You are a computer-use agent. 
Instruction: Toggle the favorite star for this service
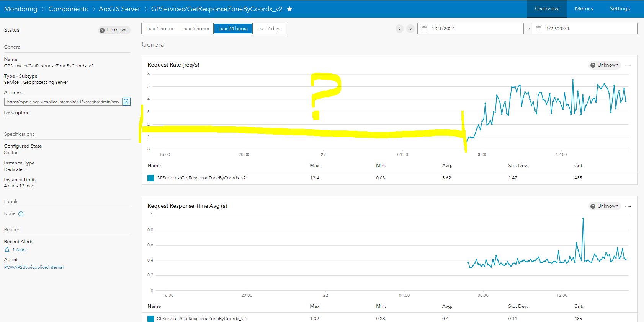point(289,9)
